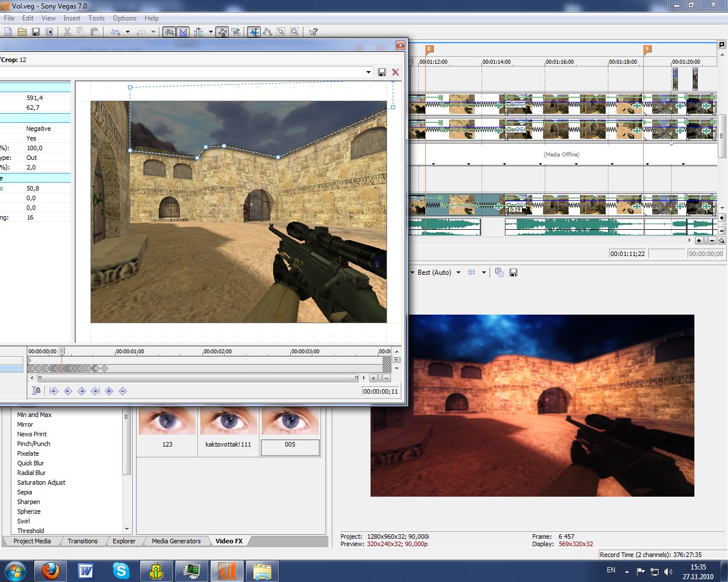Zoom in keyframe timeline with plus button

coord(373,378)
